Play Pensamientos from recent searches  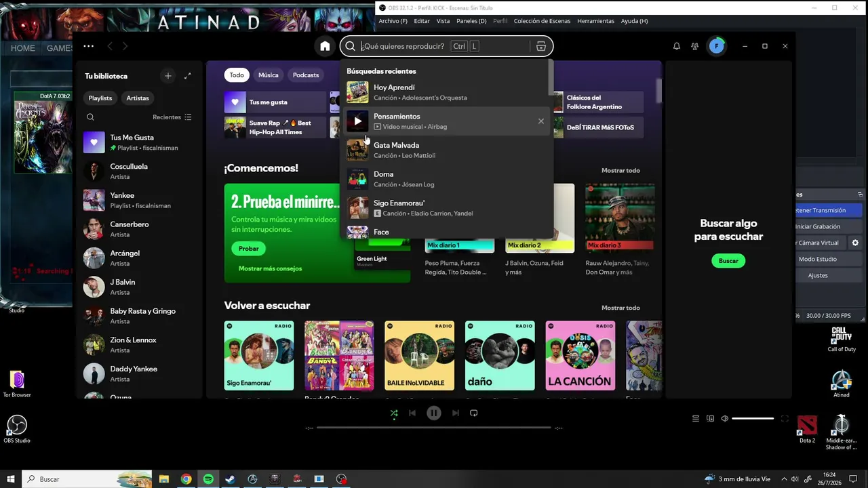click(357, 121)
